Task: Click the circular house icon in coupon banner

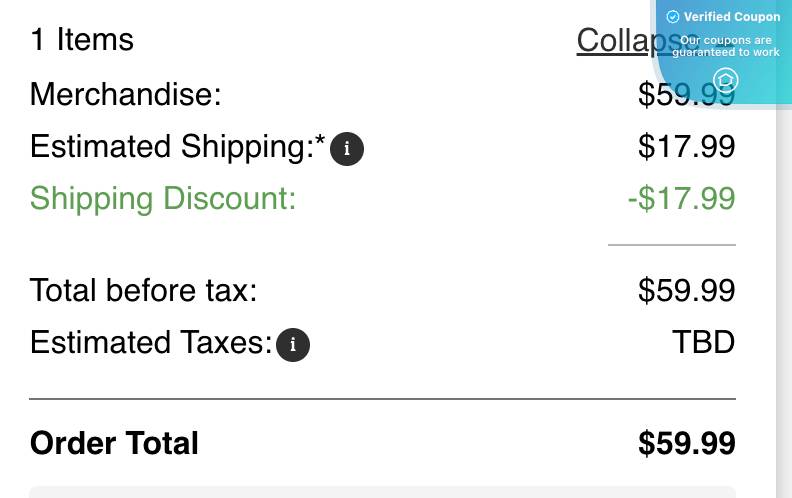Action: [726, 80]
